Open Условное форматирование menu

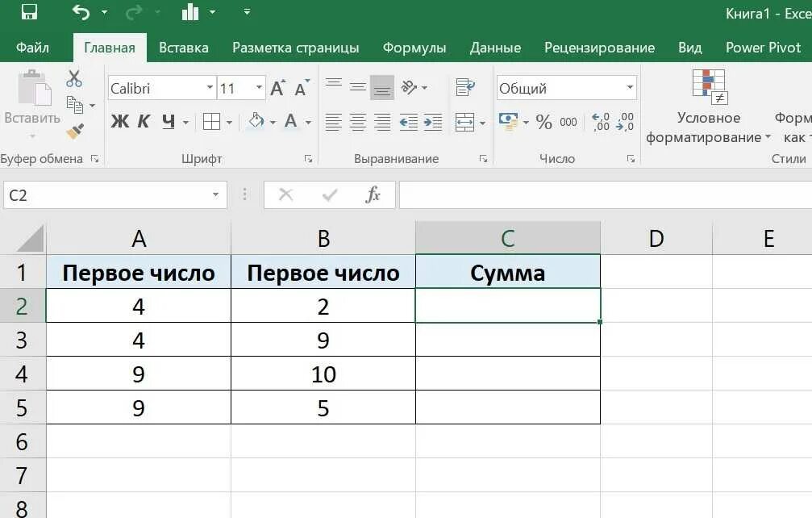click(709, 107)
